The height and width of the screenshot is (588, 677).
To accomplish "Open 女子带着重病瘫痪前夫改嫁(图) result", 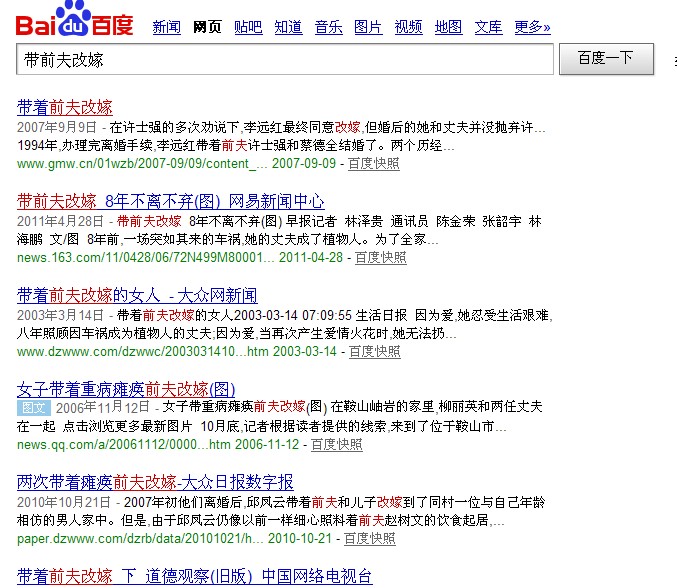I will coord(126,389).
